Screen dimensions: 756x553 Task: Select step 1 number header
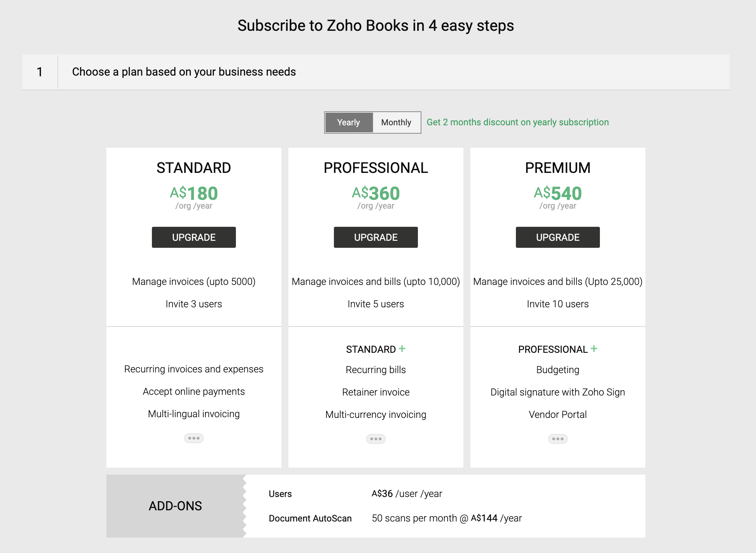(x=40, y=72)
